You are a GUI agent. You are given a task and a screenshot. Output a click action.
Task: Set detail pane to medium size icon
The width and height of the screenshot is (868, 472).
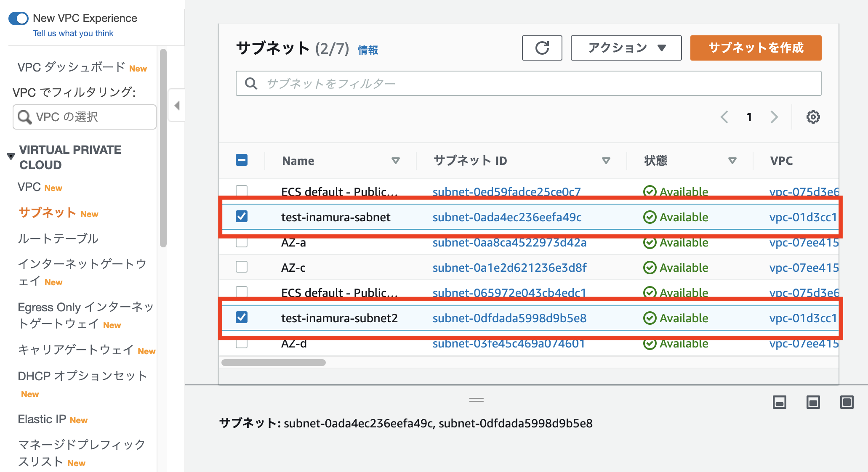pos(813,402)
